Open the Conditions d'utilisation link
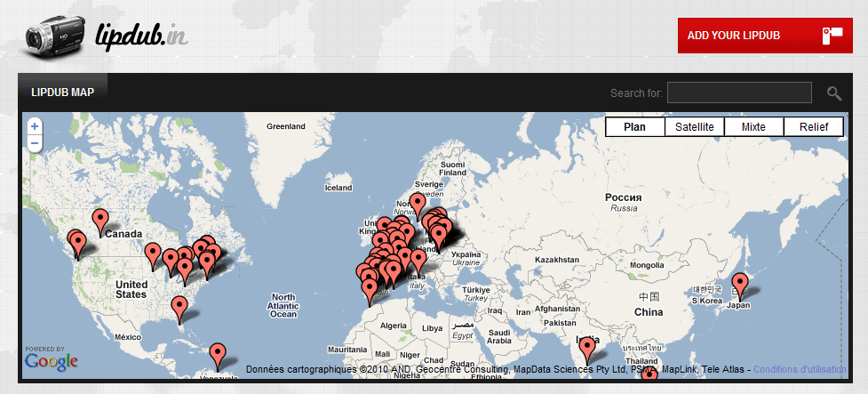The width and height of the screenshot is (868, 394). coord(800,369)
